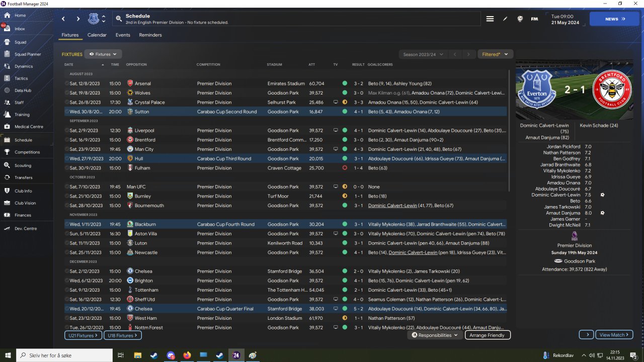Open the Club Vision screen
Screen dimensions: 644x362
25,203
